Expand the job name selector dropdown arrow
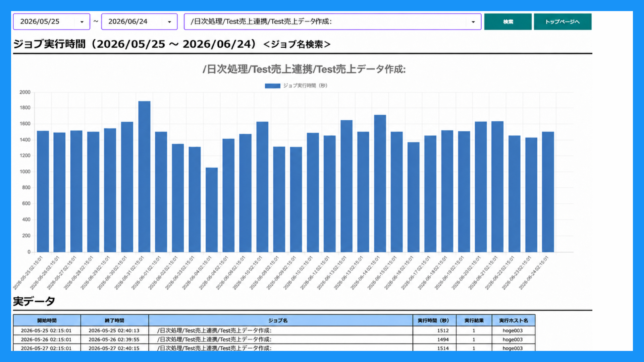644x362 pixels. [473, 22]
